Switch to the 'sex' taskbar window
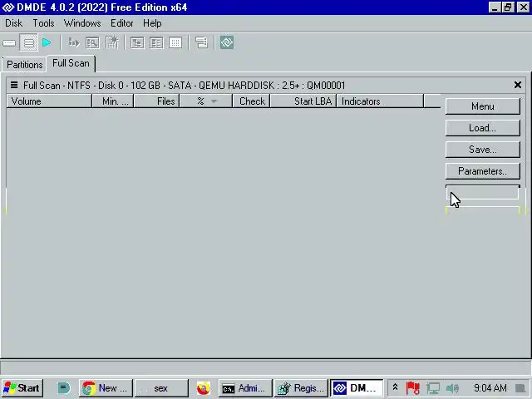 click(x=161, y=388)
